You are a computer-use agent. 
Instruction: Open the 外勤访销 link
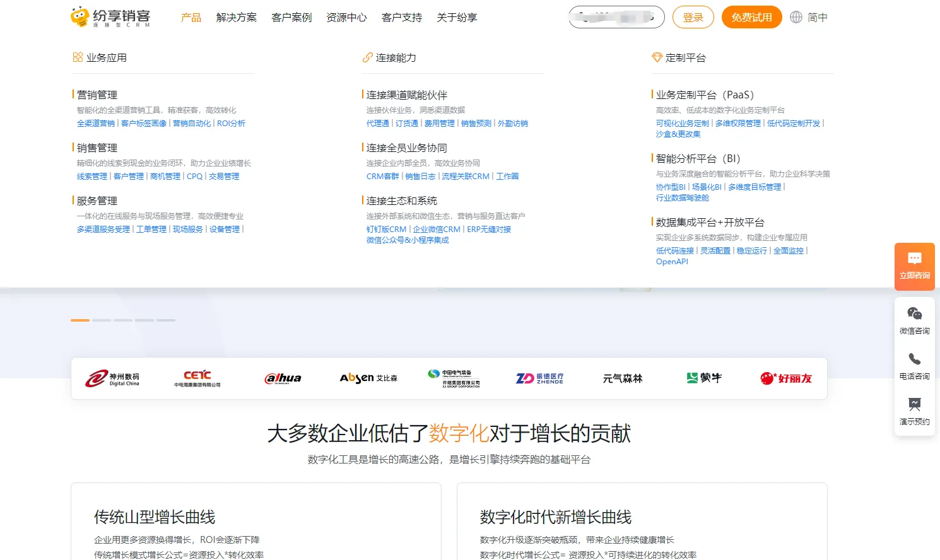click(x=513, y=124)
